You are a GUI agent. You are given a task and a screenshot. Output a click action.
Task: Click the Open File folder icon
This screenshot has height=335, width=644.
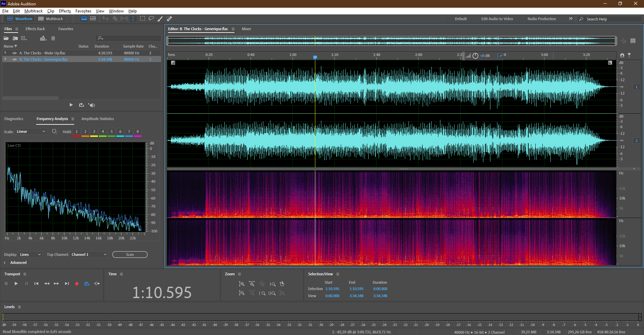point(6,38)
